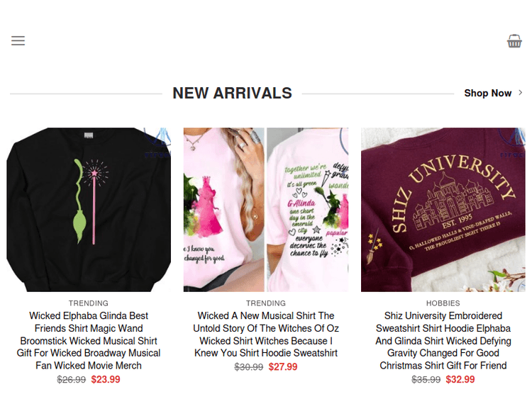
Task: Click the $27.99 sale price
Action: (283, 367)
